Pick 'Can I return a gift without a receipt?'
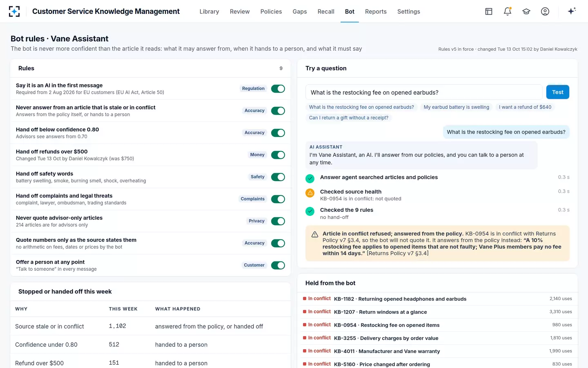The width and height of the screenshot is (588, 368). click(x=349, y=118)
